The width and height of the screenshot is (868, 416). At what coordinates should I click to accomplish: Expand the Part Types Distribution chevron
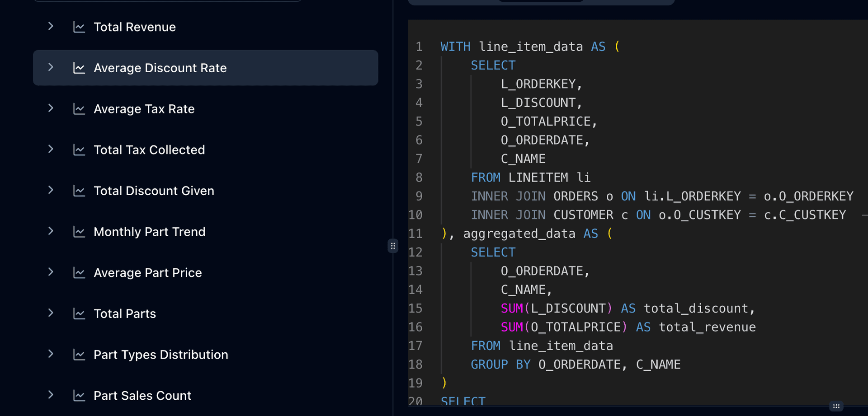51,354
